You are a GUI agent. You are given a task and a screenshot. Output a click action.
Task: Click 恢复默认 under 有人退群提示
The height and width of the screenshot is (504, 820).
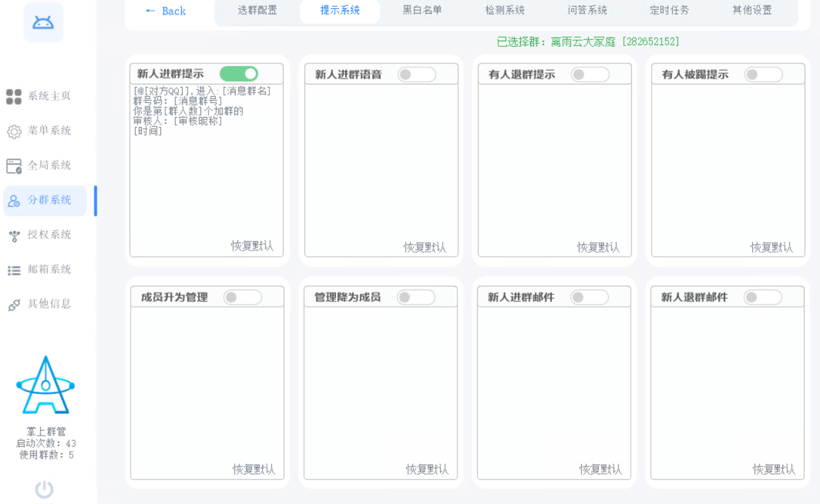point(599,248)
